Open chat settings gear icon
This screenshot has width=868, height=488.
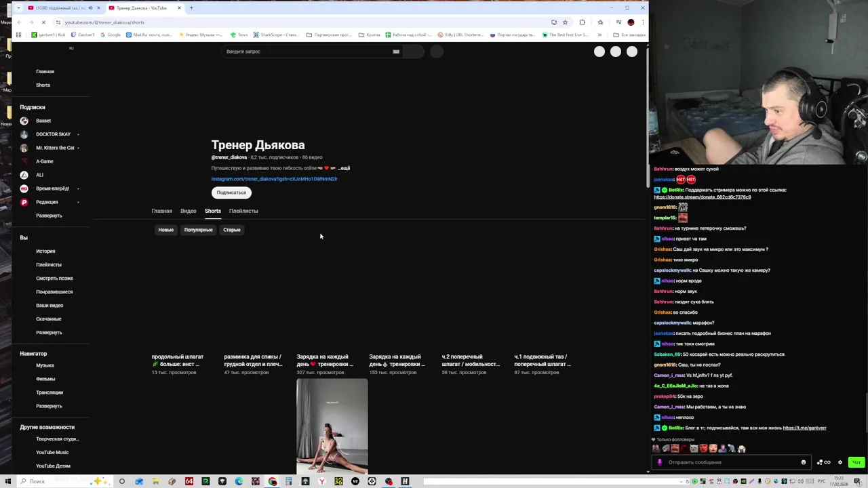840,462
